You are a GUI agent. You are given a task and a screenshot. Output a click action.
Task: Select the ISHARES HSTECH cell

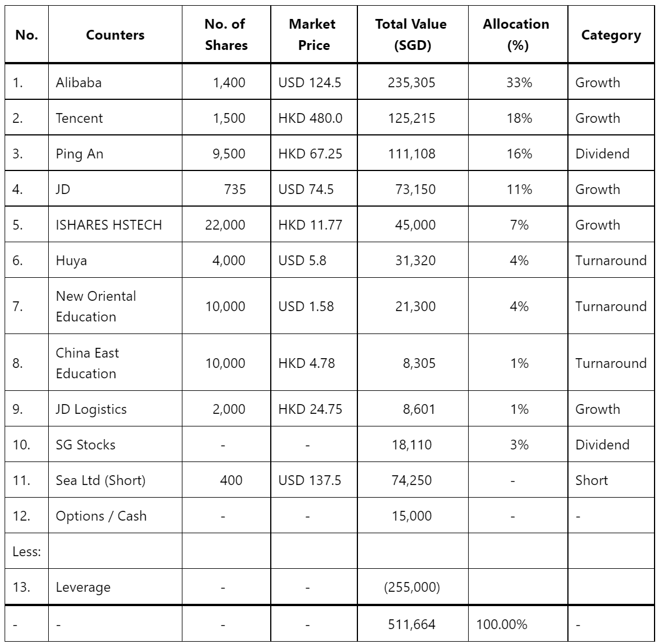108,225
